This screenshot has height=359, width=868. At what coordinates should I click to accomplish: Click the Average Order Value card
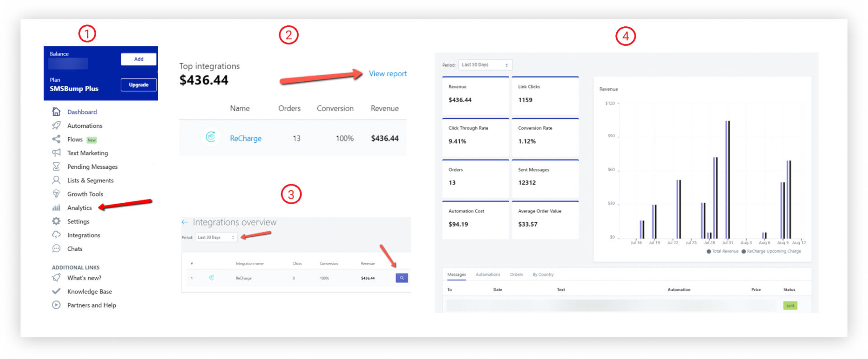[545, 220]
